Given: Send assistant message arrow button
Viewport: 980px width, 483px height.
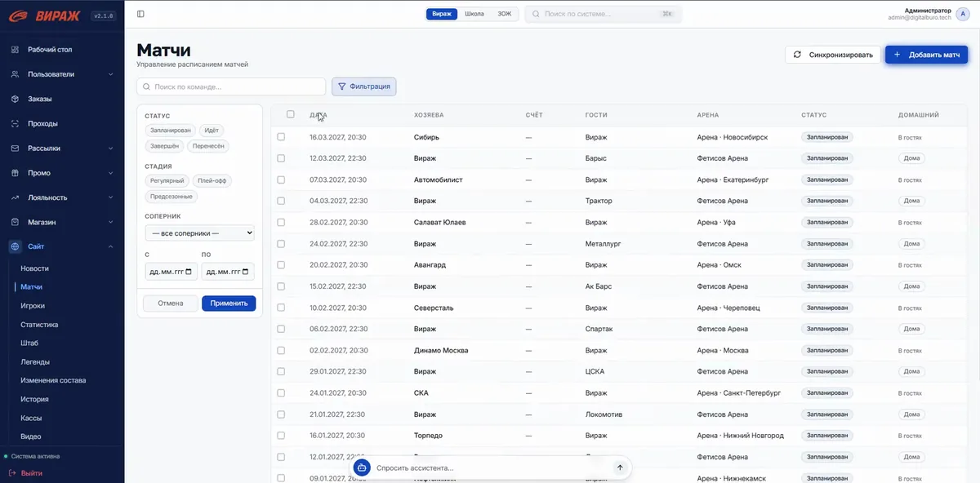Looking at the screenshot, I should click(x=620, y=467).
